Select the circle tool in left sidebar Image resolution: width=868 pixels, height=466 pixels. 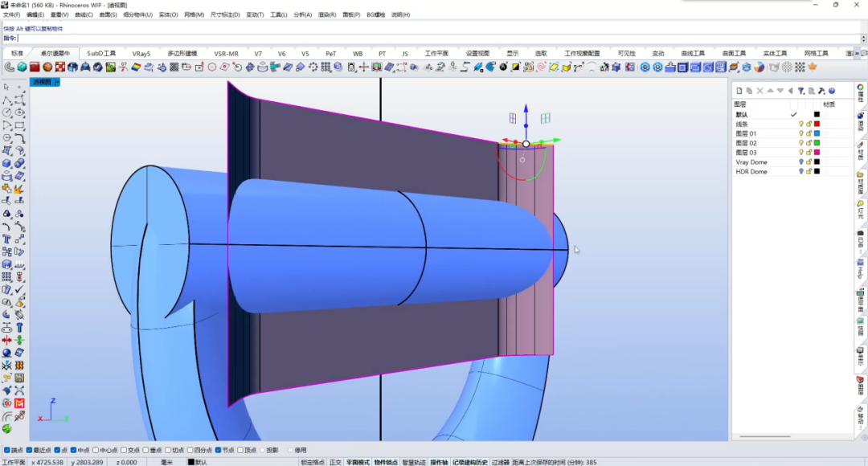coord(6,112)
